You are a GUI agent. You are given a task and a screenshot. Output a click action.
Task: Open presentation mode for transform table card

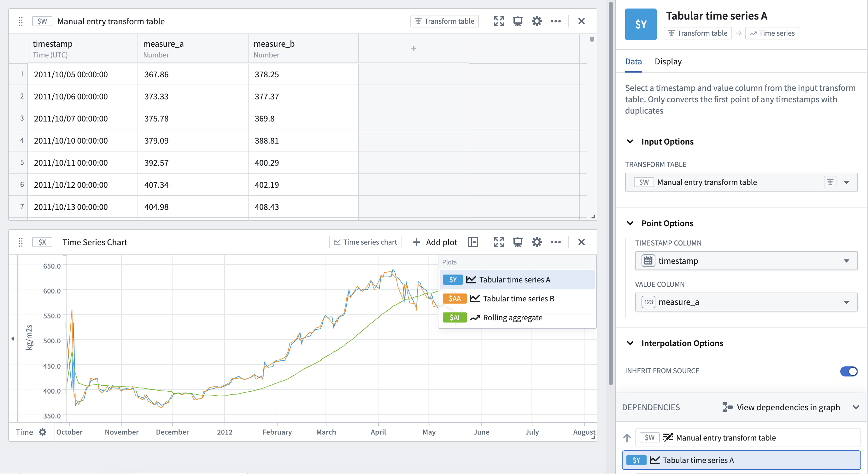coord(518,21)
